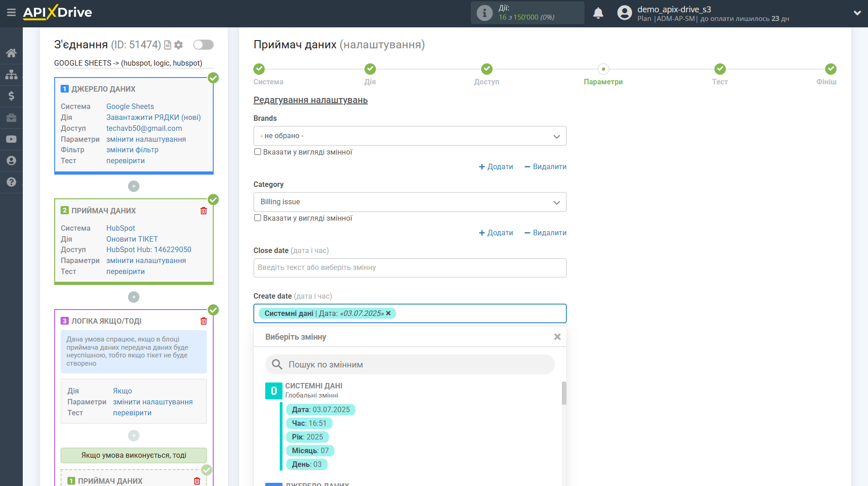Click the ApiX-Drive logo

pos(57,12)
